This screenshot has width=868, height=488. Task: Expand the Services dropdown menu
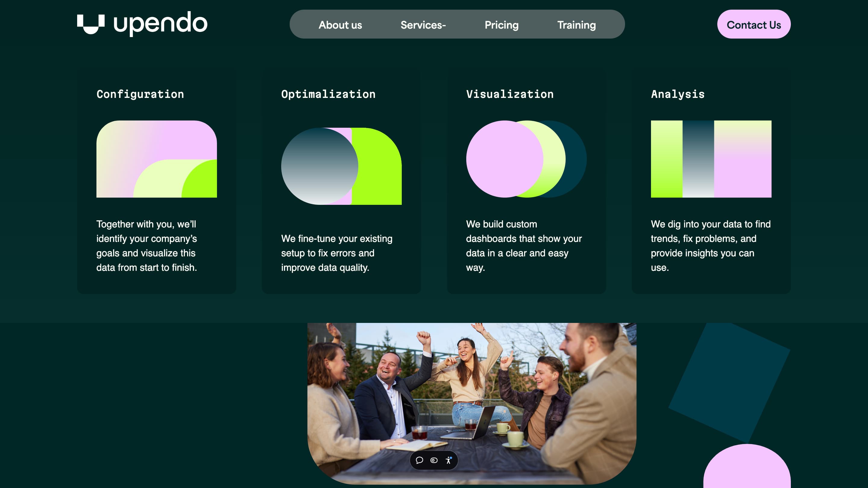[423, 25]
